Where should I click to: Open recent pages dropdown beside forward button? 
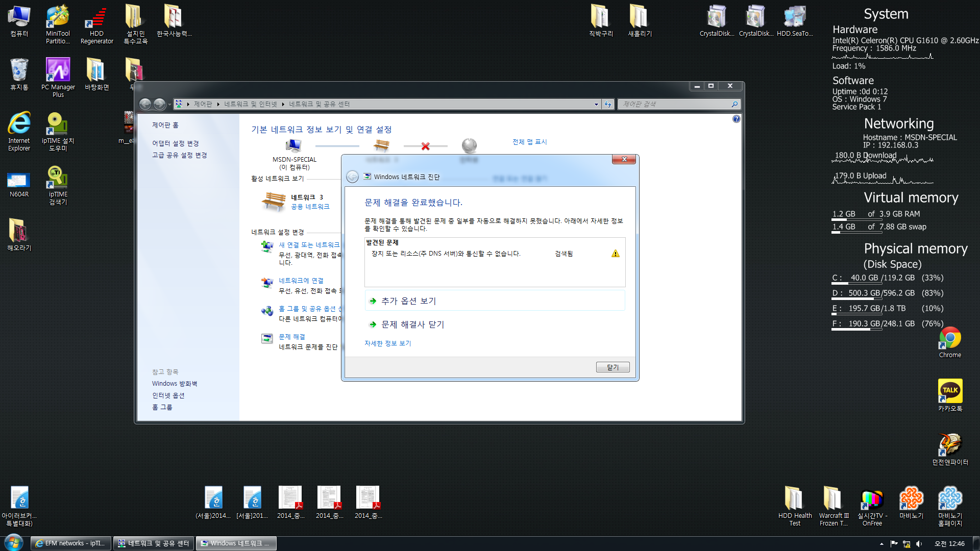(x=169, y=105)
